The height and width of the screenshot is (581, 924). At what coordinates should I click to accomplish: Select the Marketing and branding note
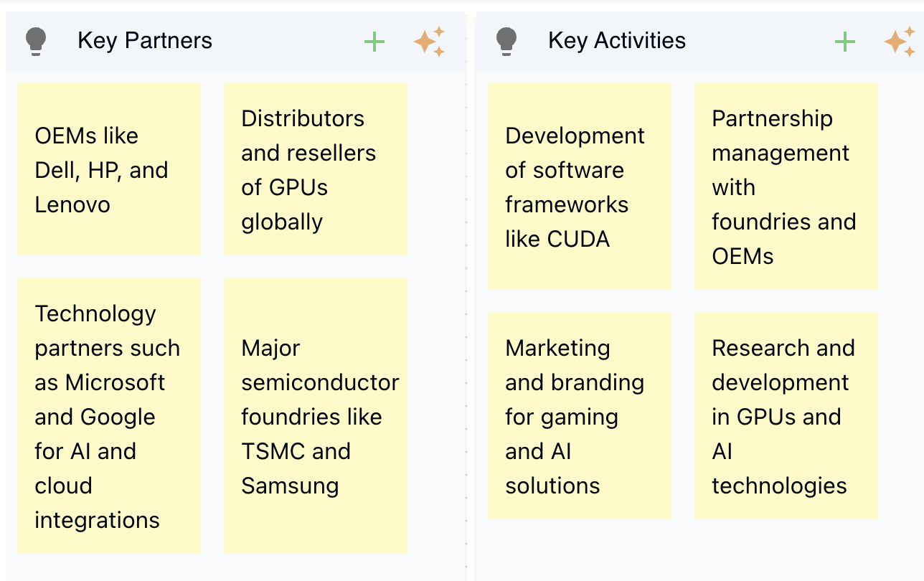[580, 416]
